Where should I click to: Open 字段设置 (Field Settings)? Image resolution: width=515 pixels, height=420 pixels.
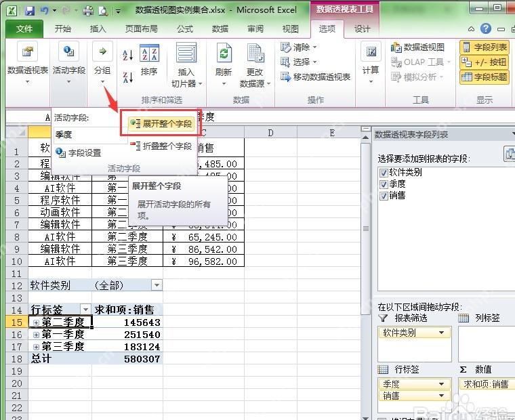point(79,152)
